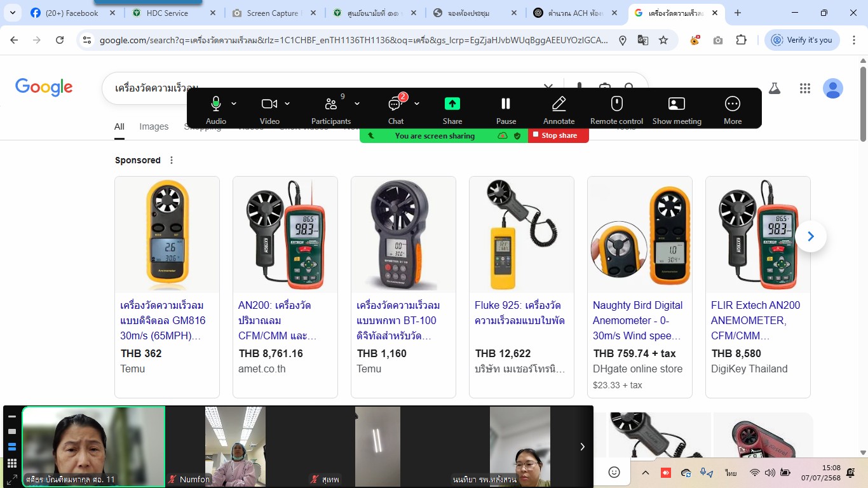Open Google Labs flask icon
868x488 pixels.
(774, 88)
